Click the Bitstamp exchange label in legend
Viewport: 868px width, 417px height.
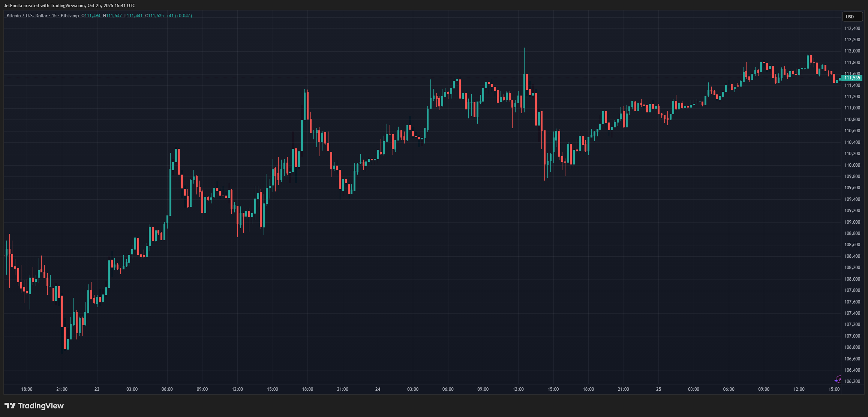coord(70,16)
